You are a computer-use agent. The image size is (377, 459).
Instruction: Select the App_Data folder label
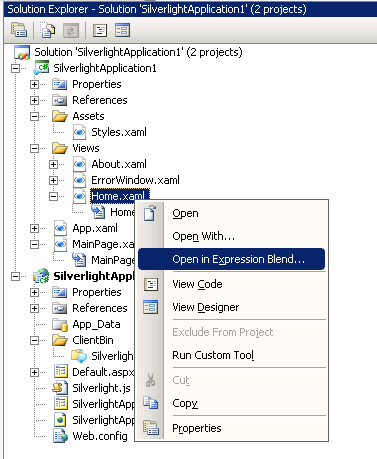pyautogui.click(x=96, y=324)
